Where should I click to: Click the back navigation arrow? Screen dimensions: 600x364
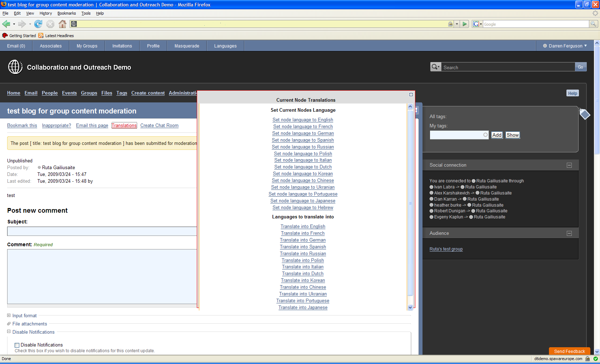point(6,24)
